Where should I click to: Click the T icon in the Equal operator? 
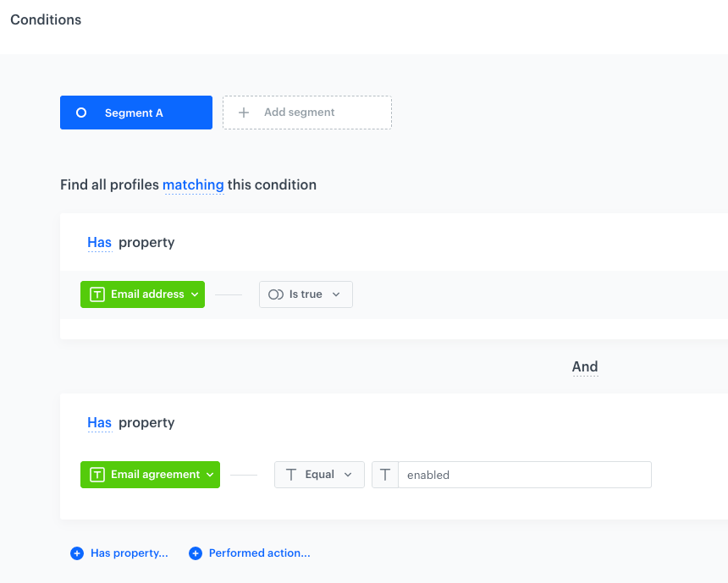click(x=290, y=475)
